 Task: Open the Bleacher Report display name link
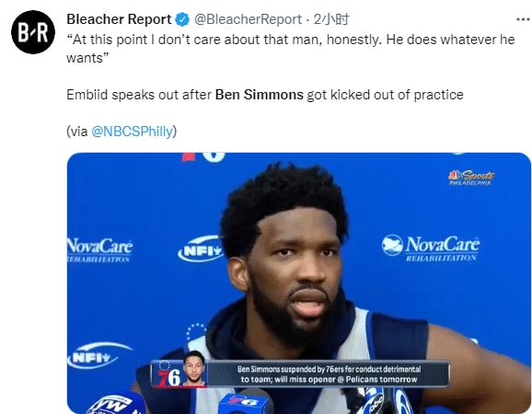(119, 19)
